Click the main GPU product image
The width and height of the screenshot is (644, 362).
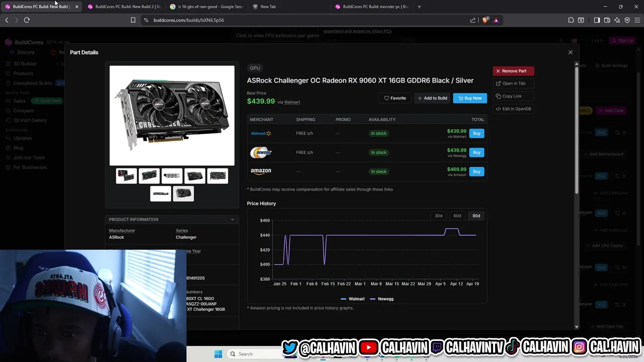(172, 116)
